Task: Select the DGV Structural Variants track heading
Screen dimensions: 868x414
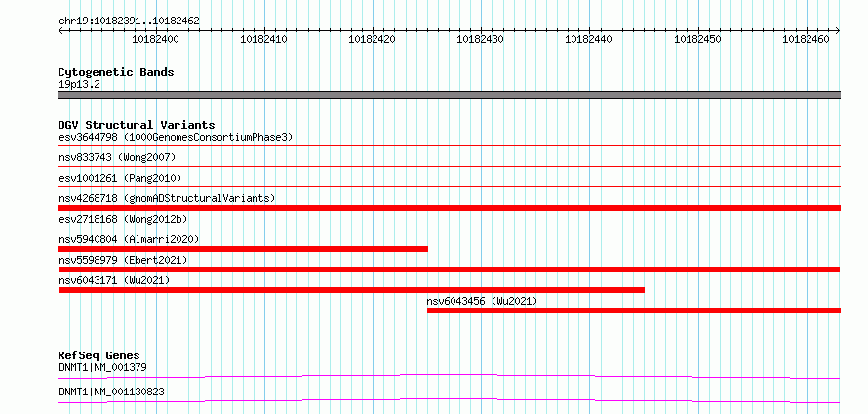Action: click(137, 125)
